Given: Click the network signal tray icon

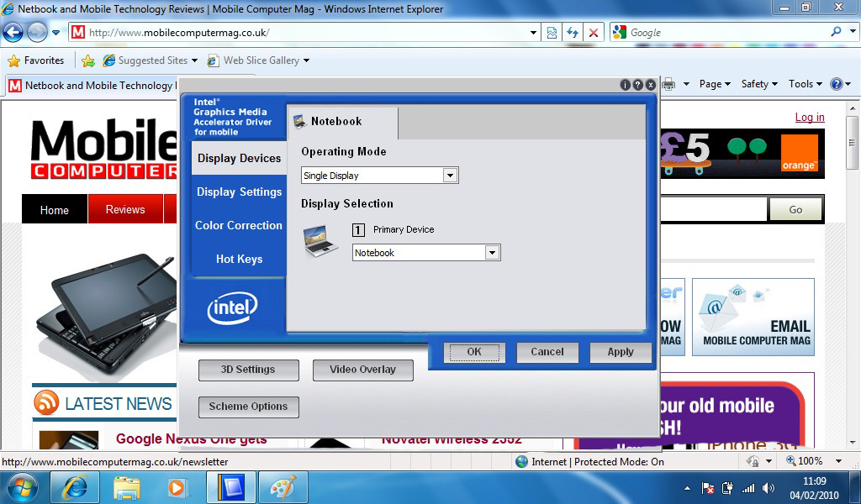Looking at the screenshot, I should (747, 488).
